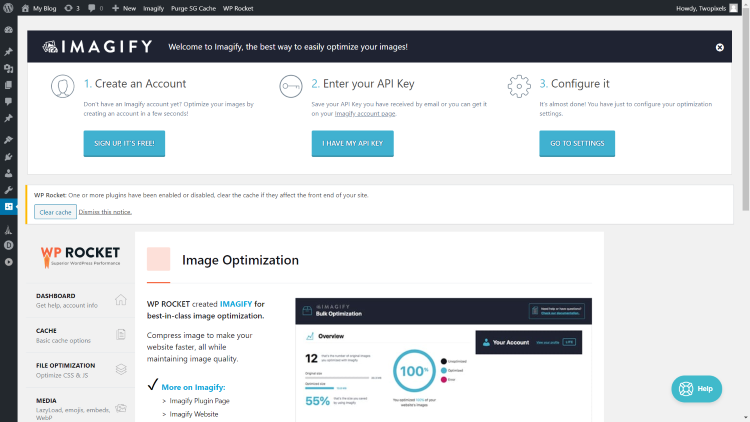Click I HAVE MY API KEY button
Screen dimensions: 750x422
pos(353,144)
